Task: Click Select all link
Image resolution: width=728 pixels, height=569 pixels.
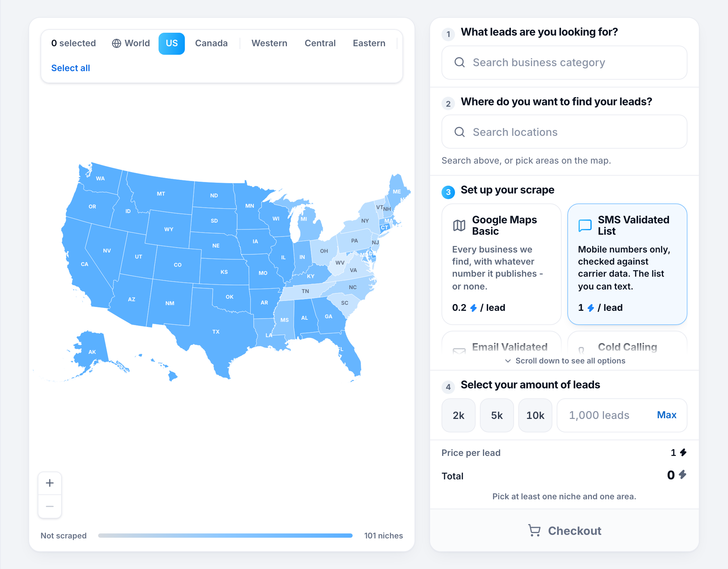Action: [x=71, y=68]
